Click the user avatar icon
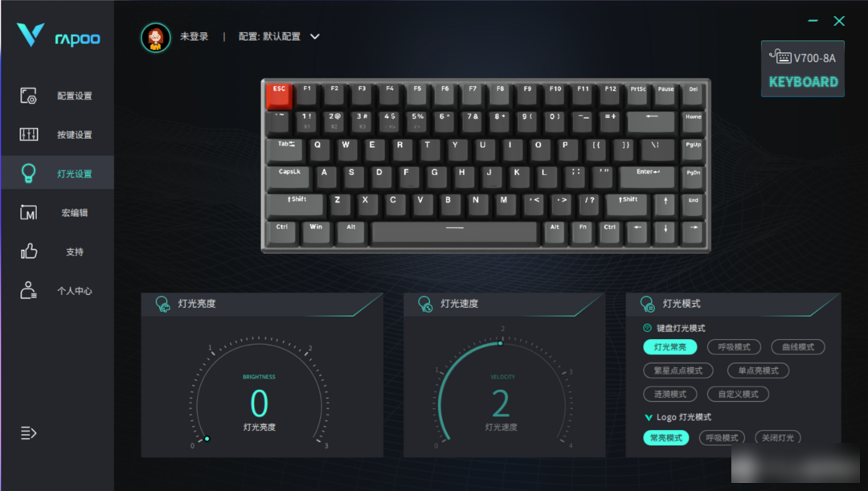The width and height of the screenshot is (868, 491). click(156, 37)
